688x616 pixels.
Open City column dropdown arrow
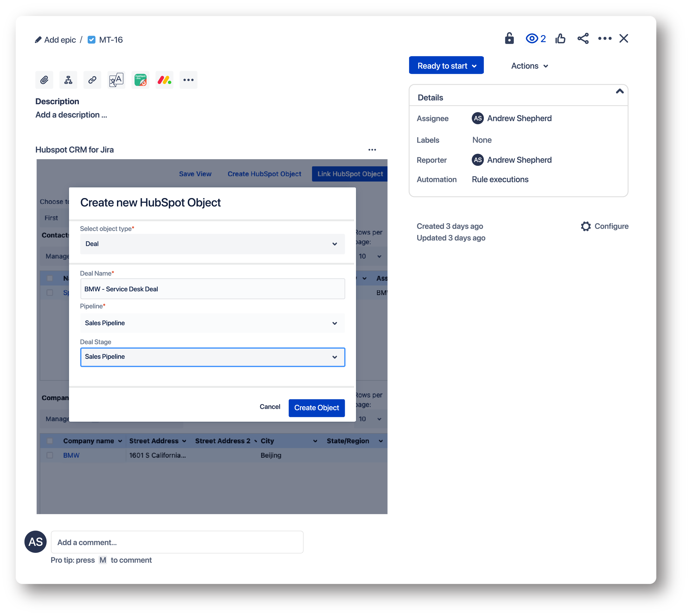pos(315,441)
